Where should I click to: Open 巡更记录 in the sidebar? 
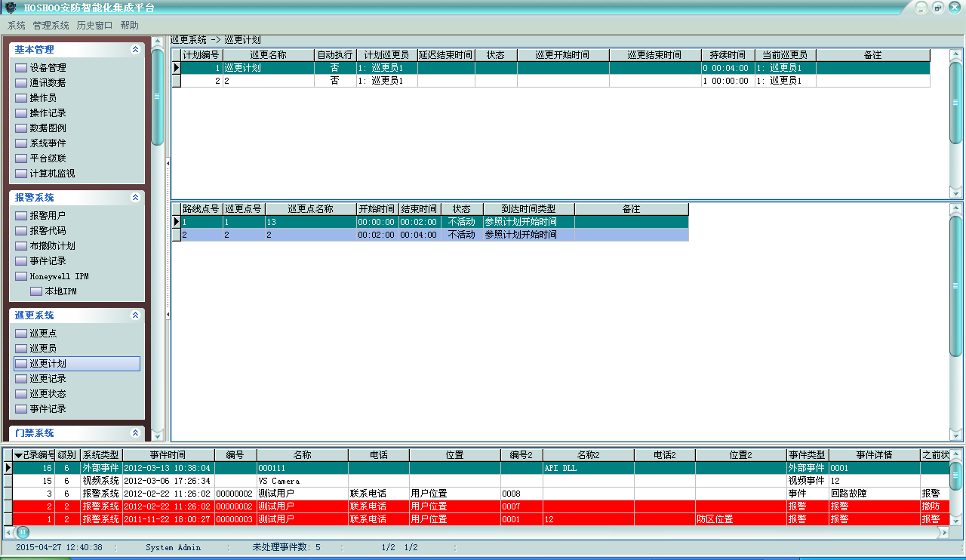tap(48, 379)
